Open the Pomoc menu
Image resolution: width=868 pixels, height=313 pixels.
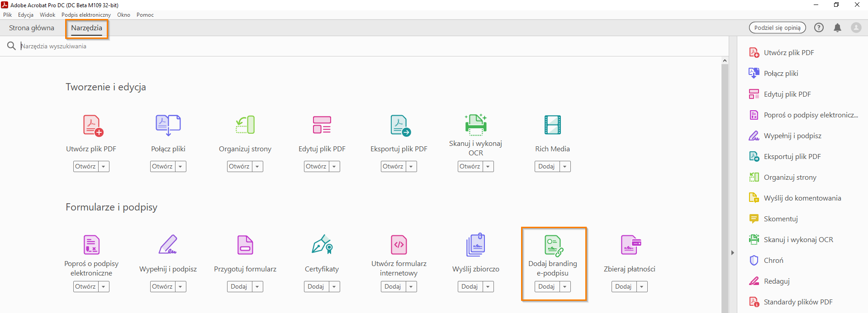(145, 15)
